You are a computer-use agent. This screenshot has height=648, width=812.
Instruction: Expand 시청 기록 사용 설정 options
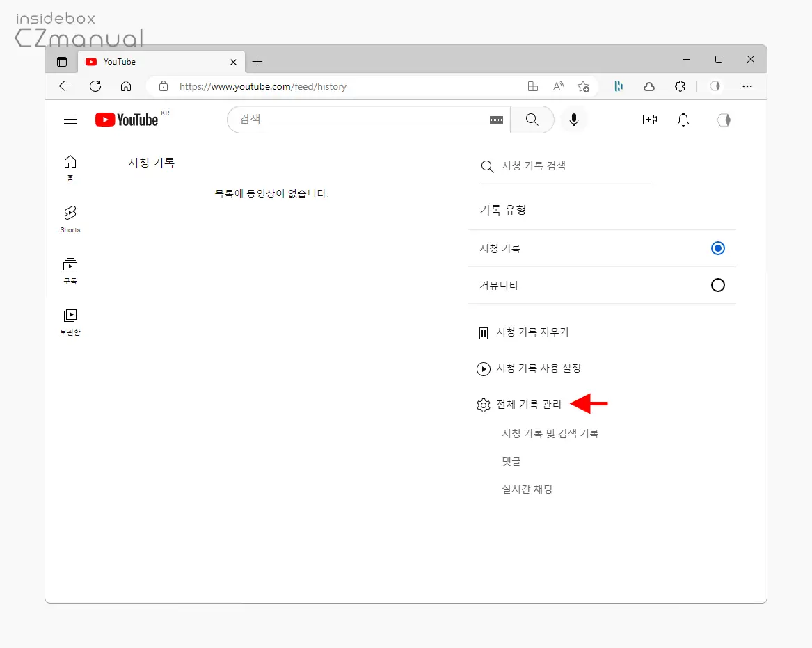point(539,368)
